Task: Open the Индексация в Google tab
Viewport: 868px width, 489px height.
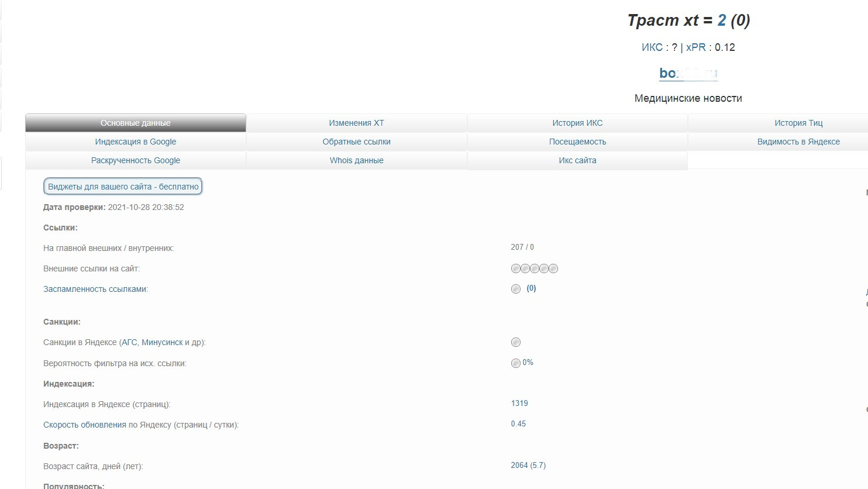Action: coord(136,142)
